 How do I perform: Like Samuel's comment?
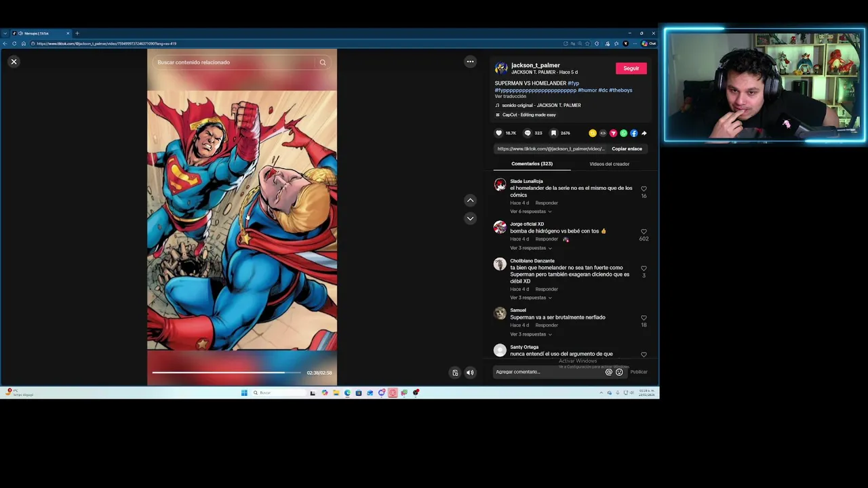tap(644, 318)
